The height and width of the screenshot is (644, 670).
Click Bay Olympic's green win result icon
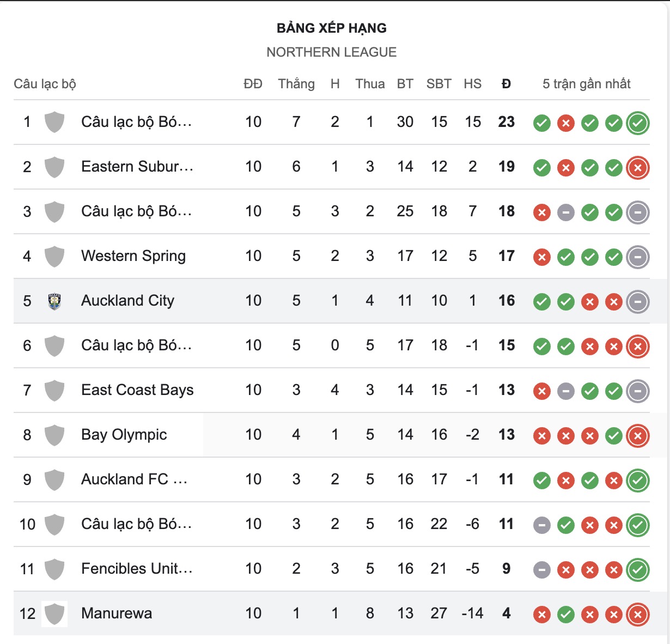(614, 436)
